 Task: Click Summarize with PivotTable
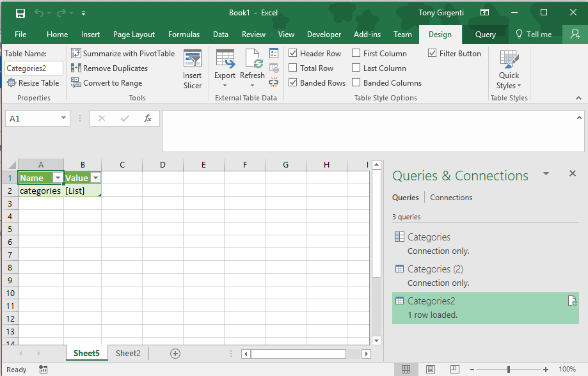(123, 54)
